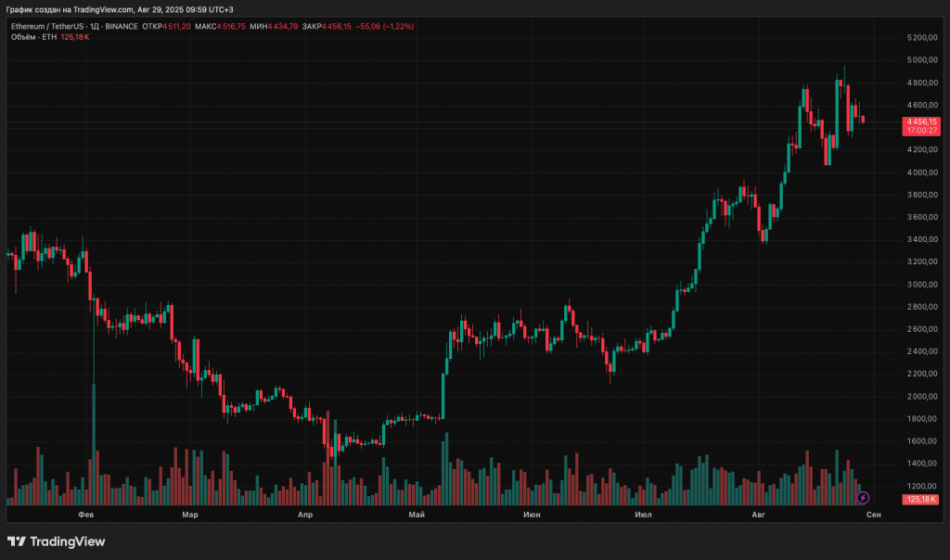Select the Объём · ETH indicator legend
Screen dimensions: 950x560
[33, 37]
